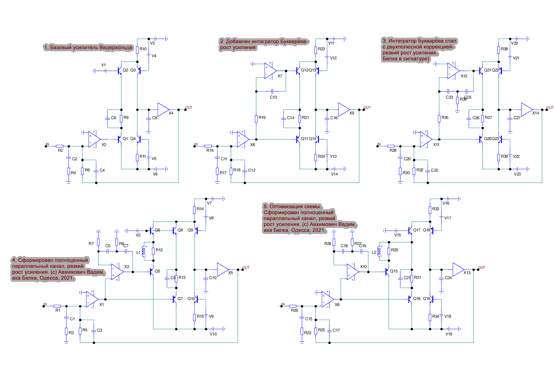Select grounded resistor R36 symbol
This screenshot has height=392, width=555.
tap(458, 101)
